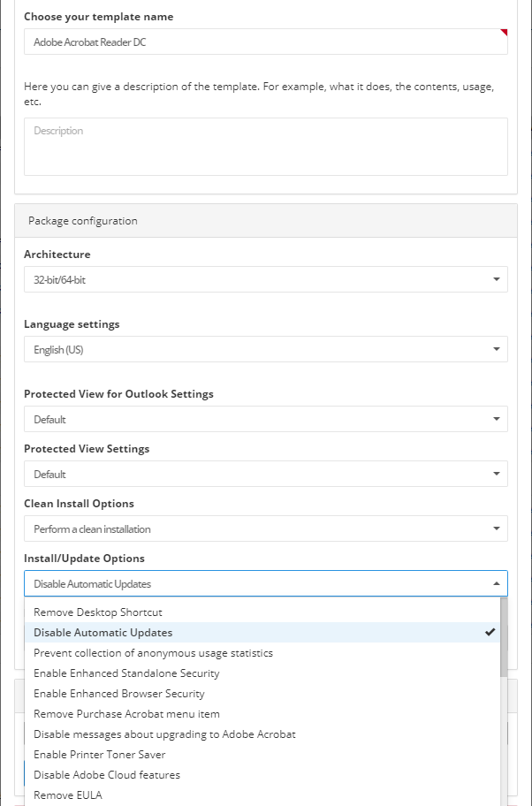This screenshot has height=806, width=532.
Task: Open Protected View for Outlook Settings dropdown
Action: click(266, 419)
